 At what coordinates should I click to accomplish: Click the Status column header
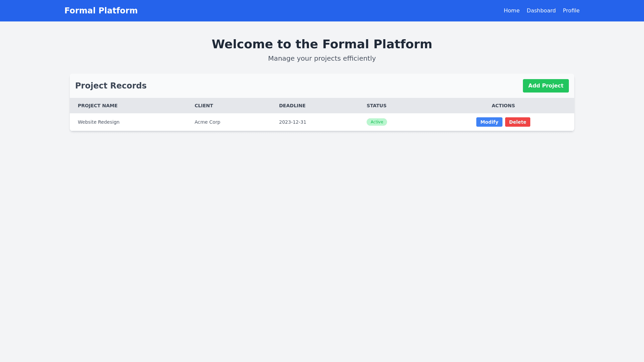pos(376,106)
